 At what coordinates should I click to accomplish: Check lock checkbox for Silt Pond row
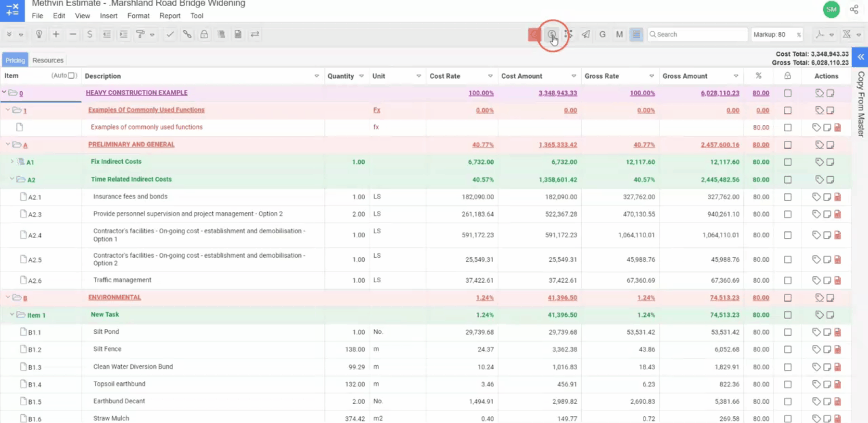coord(787,332)
